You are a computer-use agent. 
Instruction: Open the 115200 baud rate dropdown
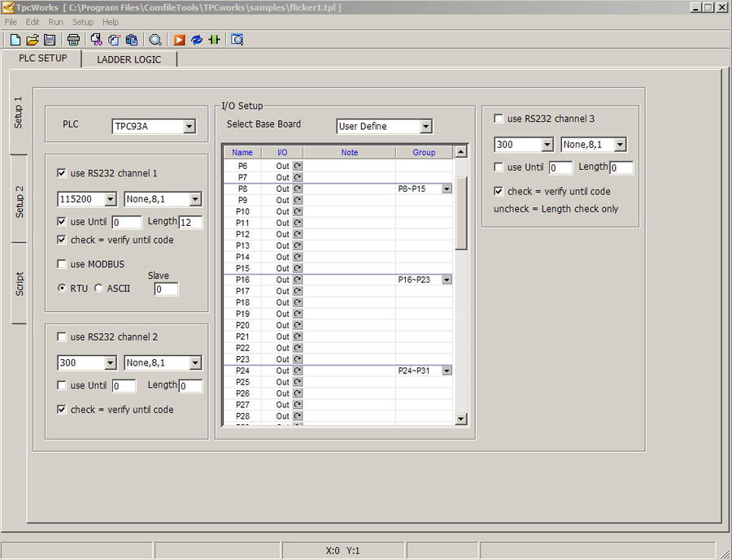(x=110, y=199)
